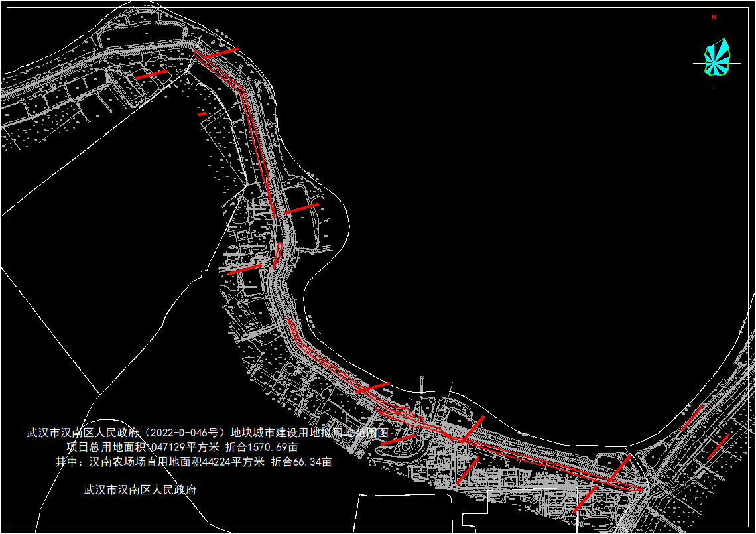Select the text line with 1047129平方米
This screenshot has width=756, height=534.
coord(182,447)
